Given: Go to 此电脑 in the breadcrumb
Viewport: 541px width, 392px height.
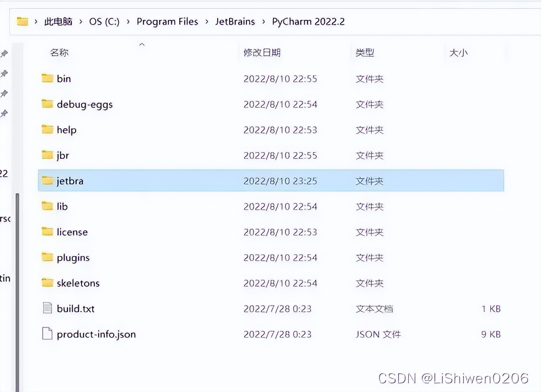Looking at the screenshot, I should pyautogui.click(x=58, y=22).
